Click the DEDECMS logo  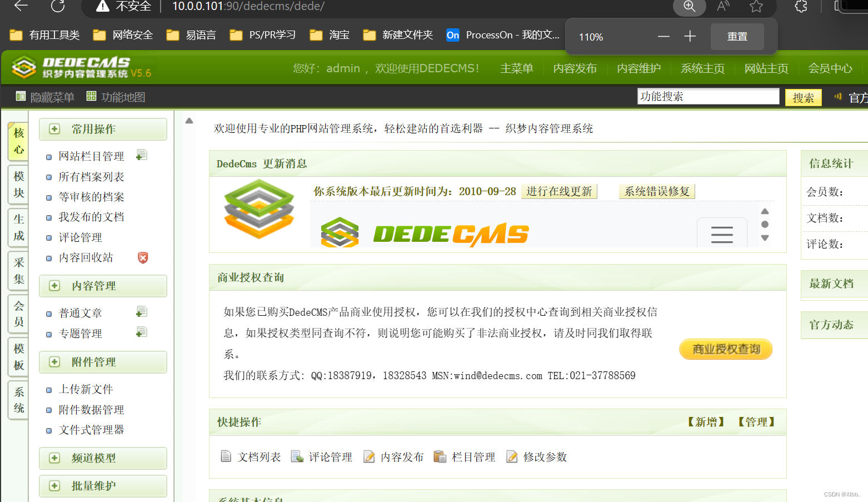point(81,68)
